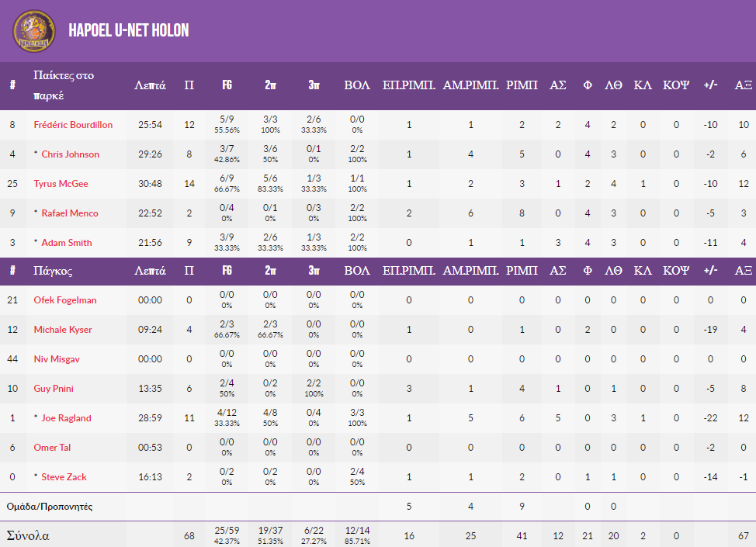This screenshot has height=547, width=756.
Task: Select Chris Johnson's name link
Action: point(70,154)
